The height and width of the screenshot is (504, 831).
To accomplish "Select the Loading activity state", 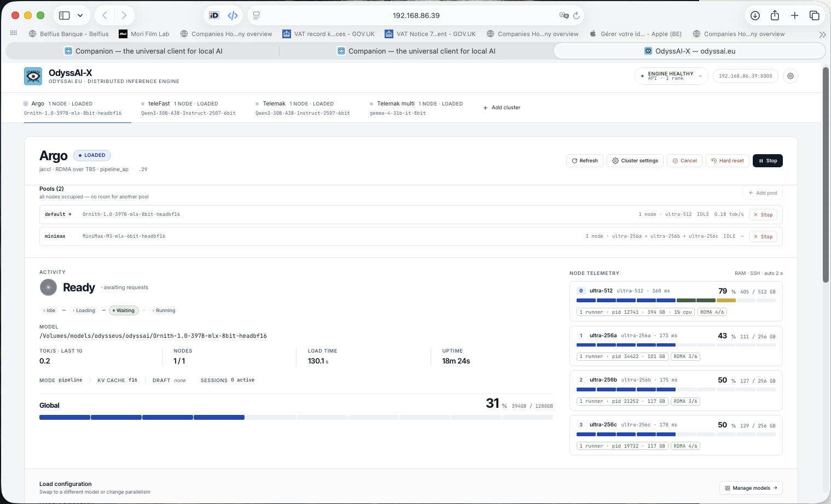I will coord(84,310).
